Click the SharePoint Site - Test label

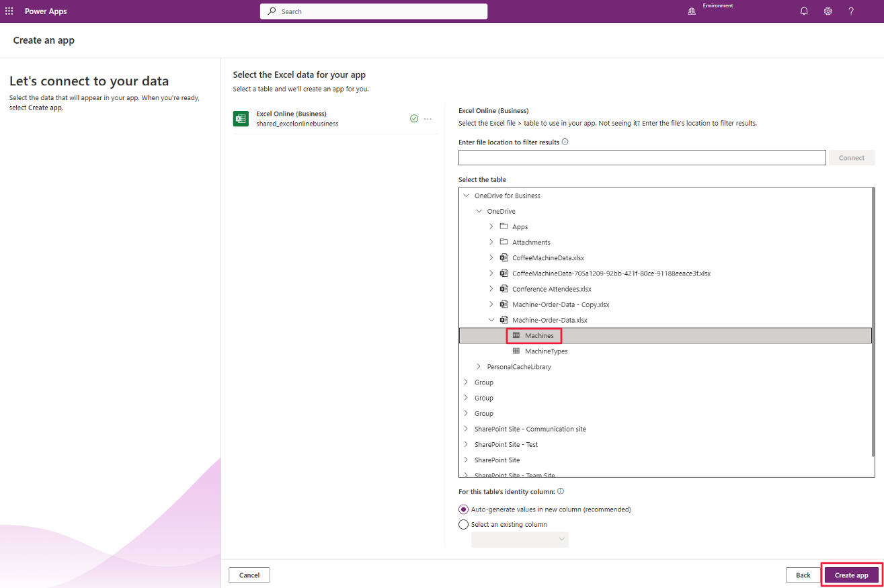(x=506, y=444)
